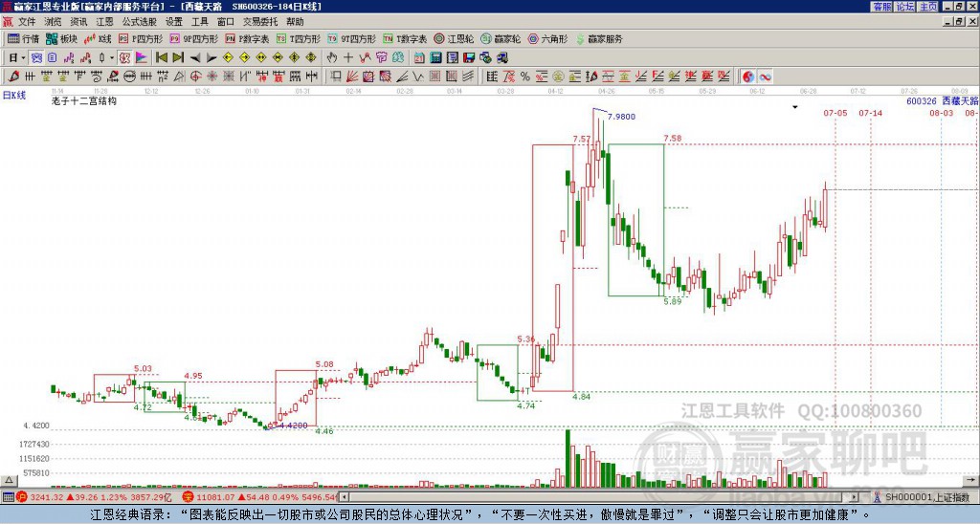Open the 9T四方形 tool
980x524 pixels.
click(351, 38)
